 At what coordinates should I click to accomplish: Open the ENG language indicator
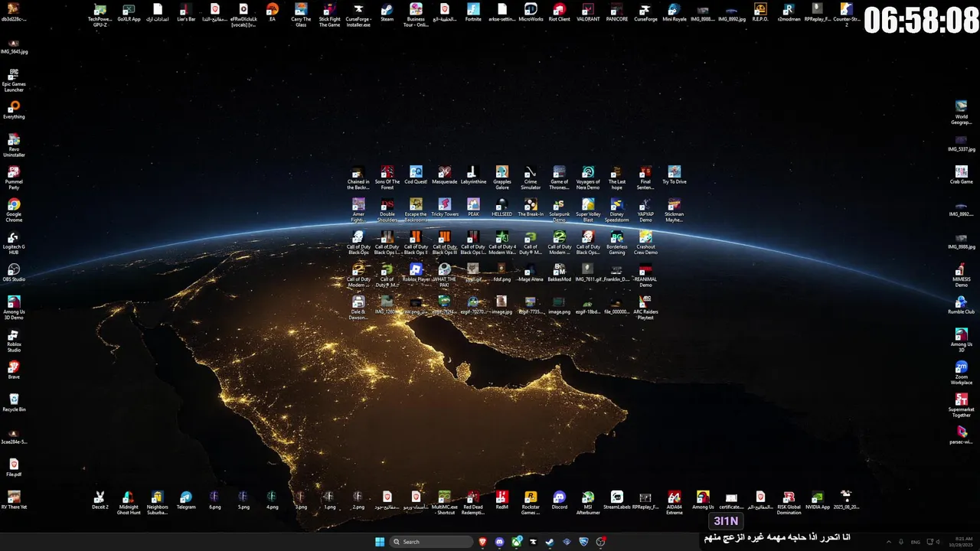coord(915,542)
